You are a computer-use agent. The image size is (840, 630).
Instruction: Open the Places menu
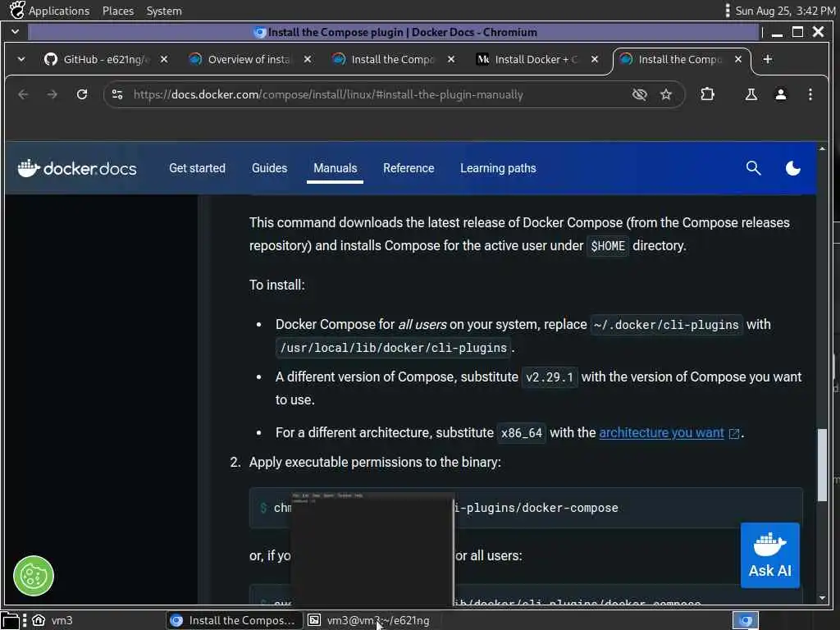coord(118,11)
